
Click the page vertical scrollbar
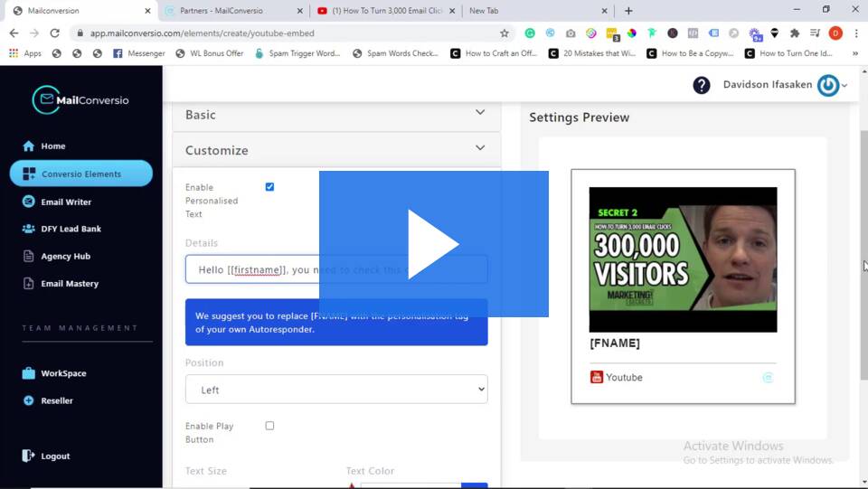click(x=863, y=255)
